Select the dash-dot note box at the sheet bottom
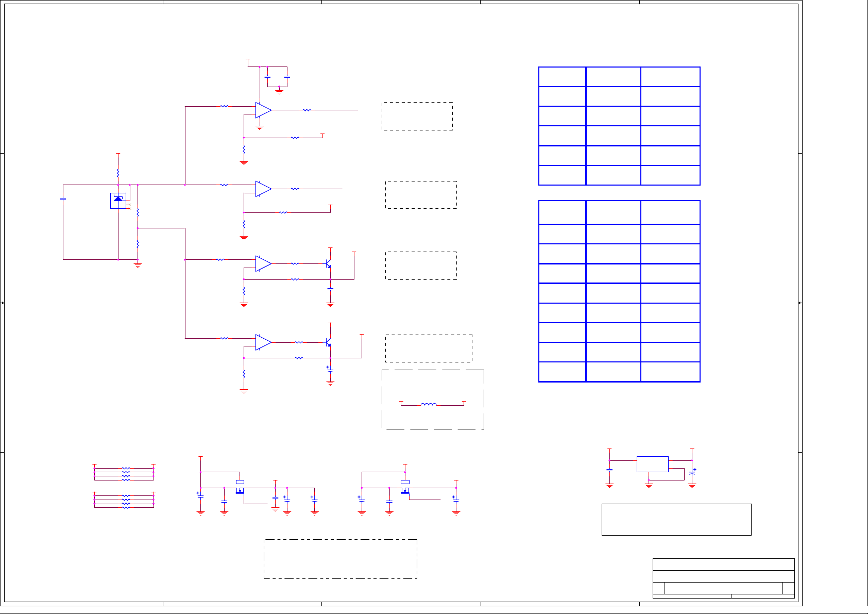The height and width of the screenshot is (614, 868). click(341, 559)
